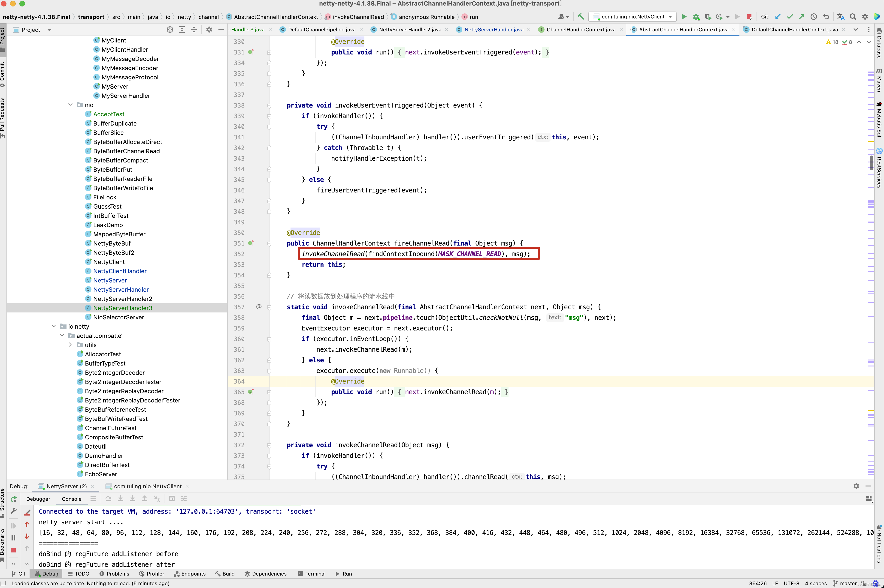Image resolution: width=884 pixels, height=588 pixels.
Task: Click Git Update Project blue arrow
Action: point(778,17)
